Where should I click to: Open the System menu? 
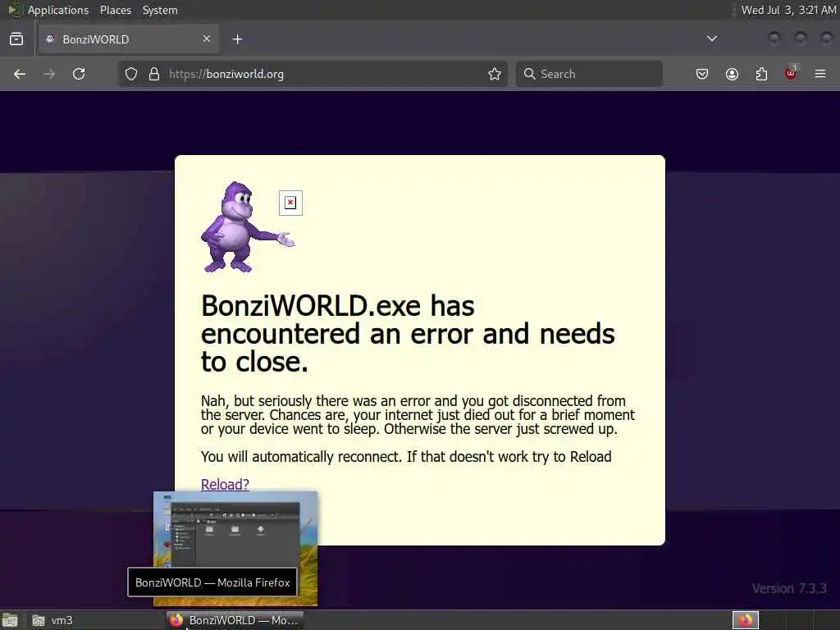pyautogui.click(x=160, y=10)
